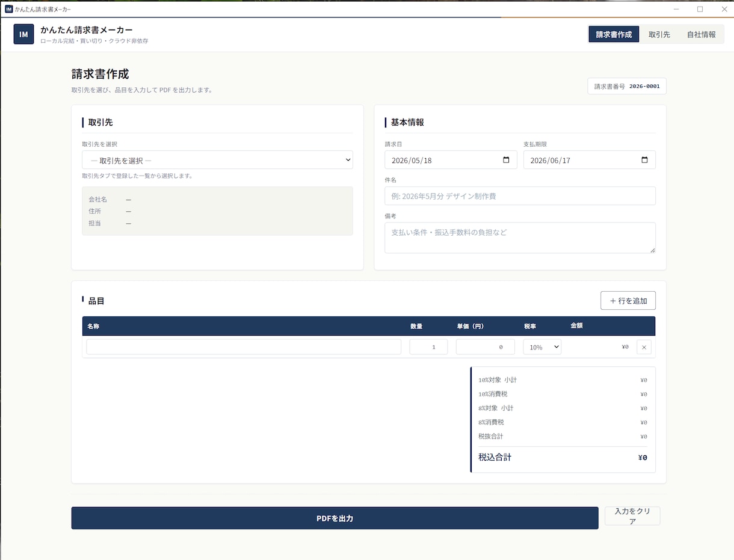The image size is (734, 560).
Task: Click the 担当 label in client info
Action: (94, 223)
